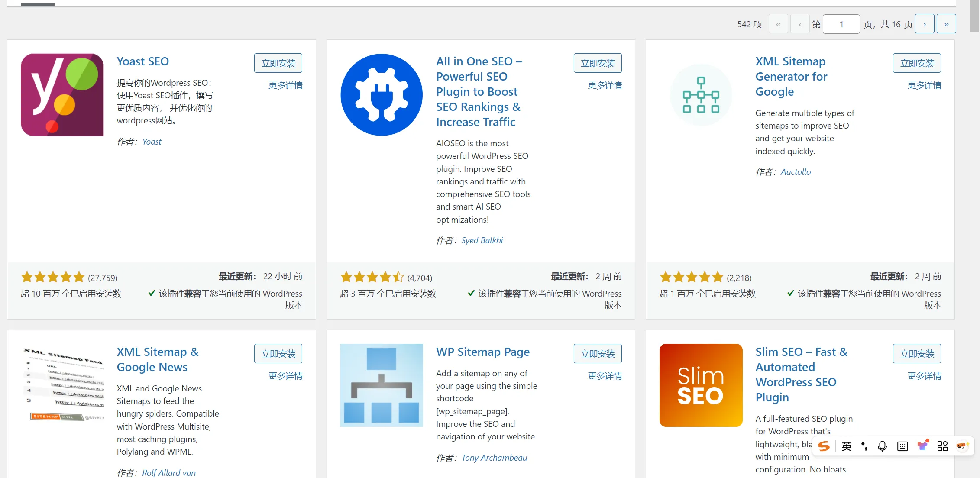
Task: Open the skin shirt icon in IME bar
Action: click(x=923, y=446)
